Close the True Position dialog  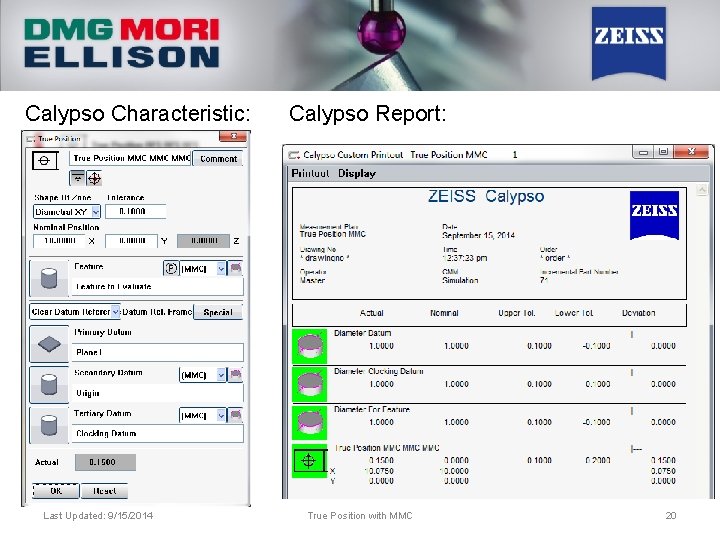[234, 136]
